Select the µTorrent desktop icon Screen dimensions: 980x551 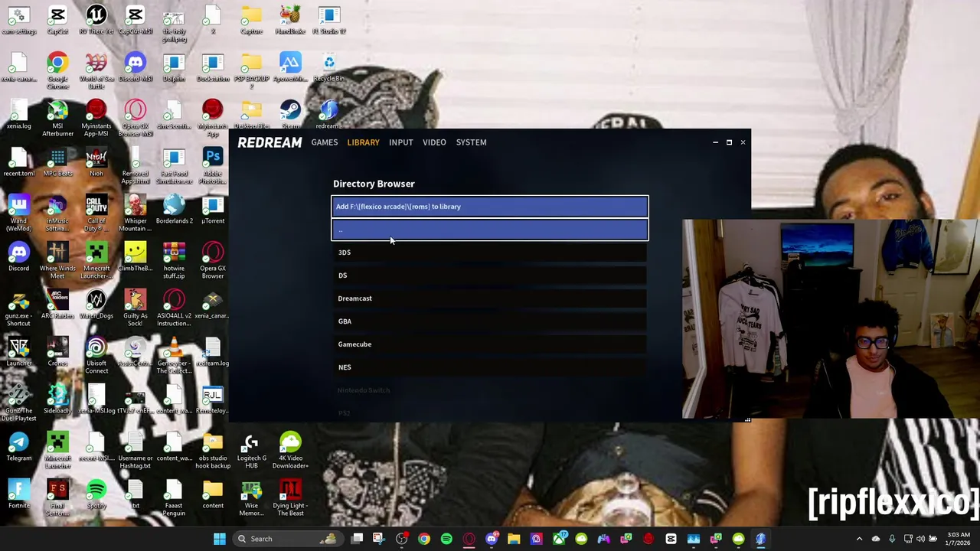pyautogui.click(x=213, y=210)
